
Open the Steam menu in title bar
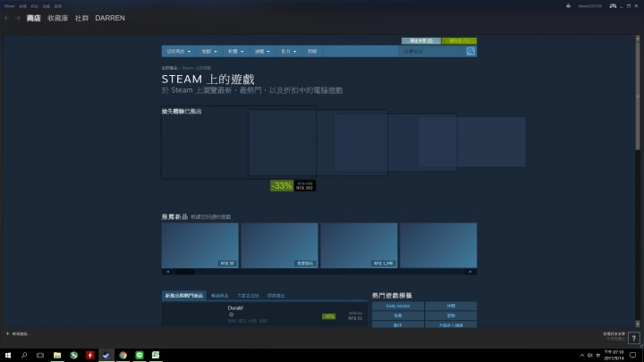pos(10,6)
